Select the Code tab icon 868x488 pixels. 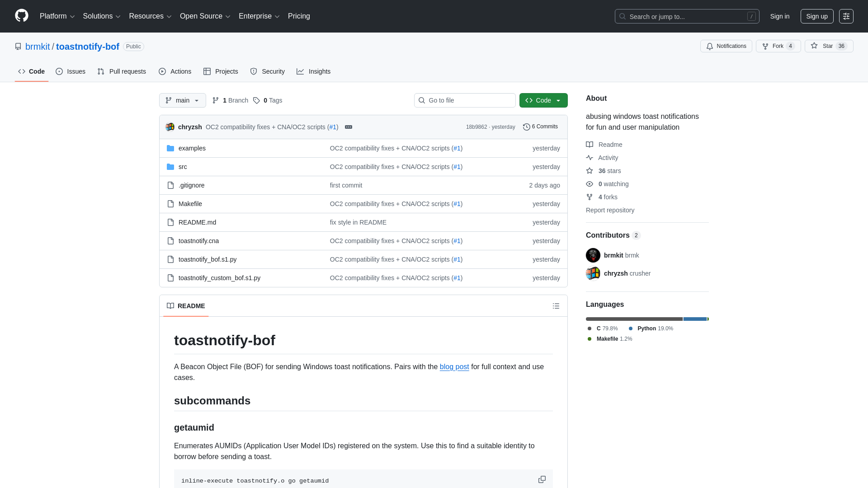(x=22, y=71)
